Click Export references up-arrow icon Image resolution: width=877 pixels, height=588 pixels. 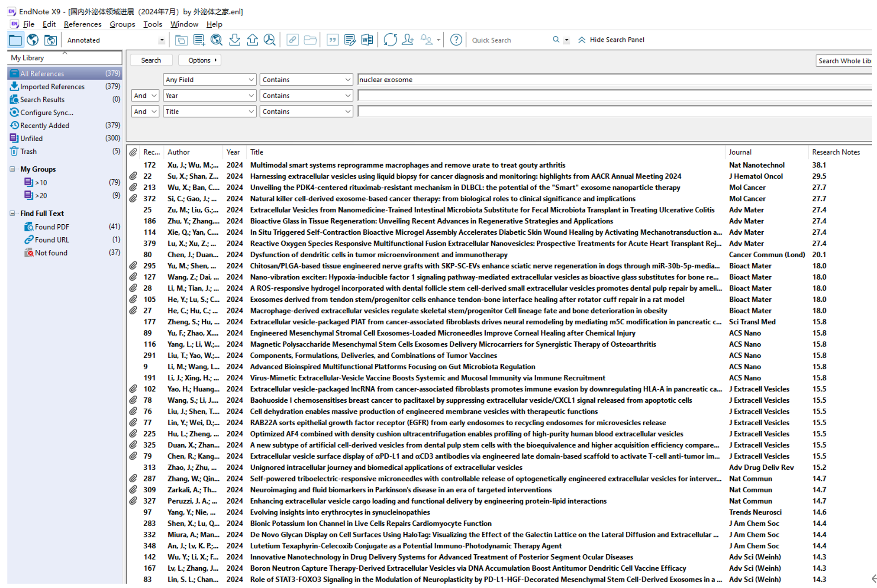click(x=252, y=40)
